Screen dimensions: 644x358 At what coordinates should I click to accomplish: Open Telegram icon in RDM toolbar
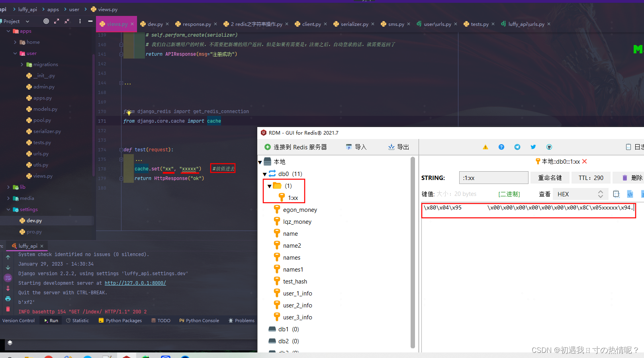point(517,147)
